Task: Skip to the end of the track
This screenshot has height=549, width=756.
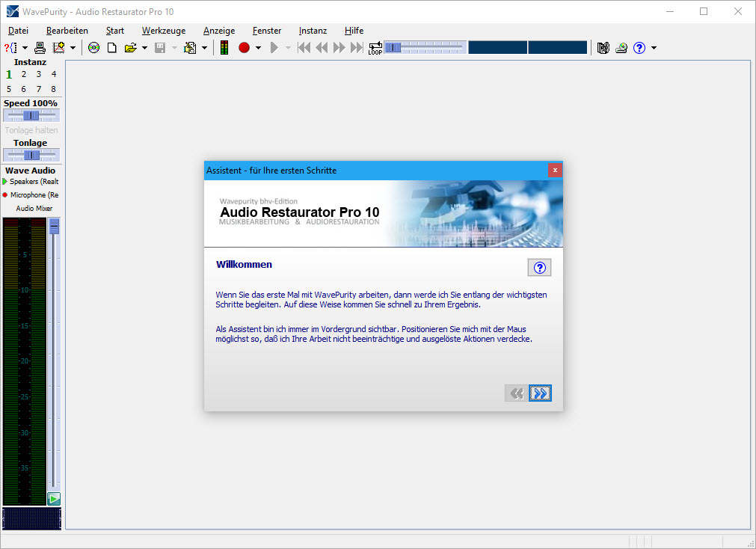Action: coord(357,48)
